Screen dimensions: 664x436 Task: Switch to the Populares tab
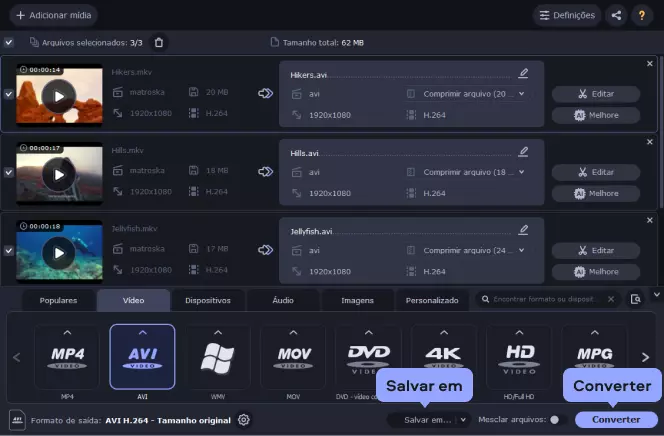point(58,301)
